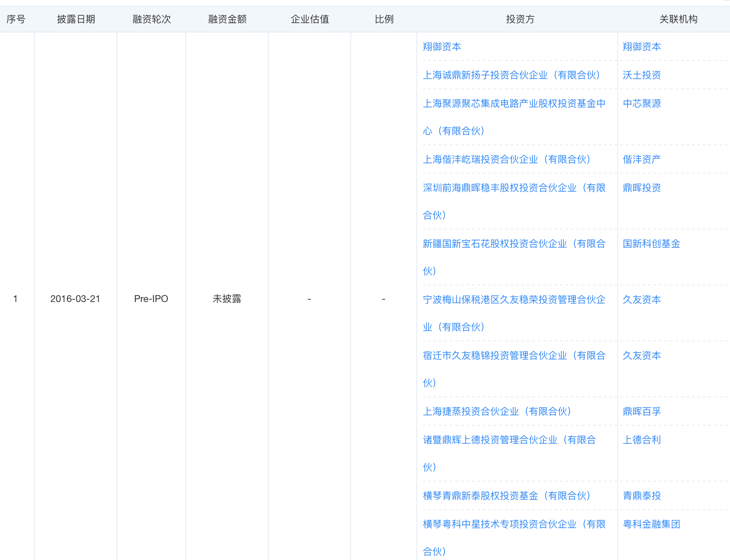The height and width of the screenshot is (560, 730).
Task: Open related institution 国新科创基金
Action: click(651, 244)
